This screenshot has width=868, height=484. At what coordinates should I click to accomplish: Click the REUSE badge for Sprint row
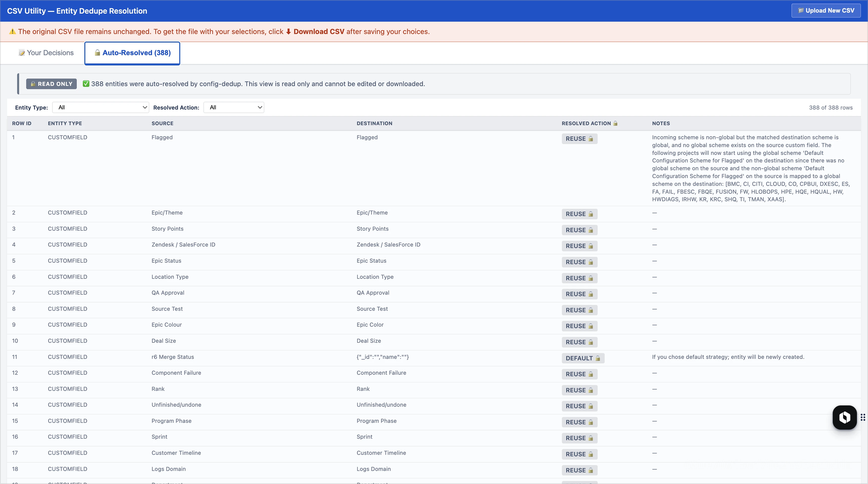click(x=579, y=438)
